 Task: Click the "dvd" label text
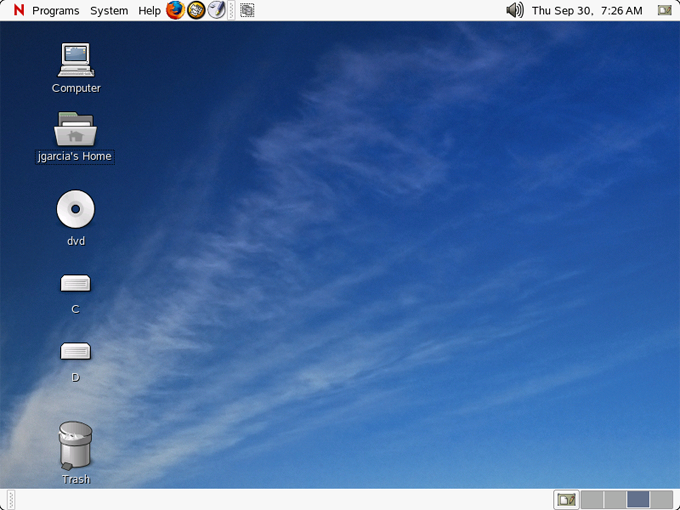click(x=76, y=241)
